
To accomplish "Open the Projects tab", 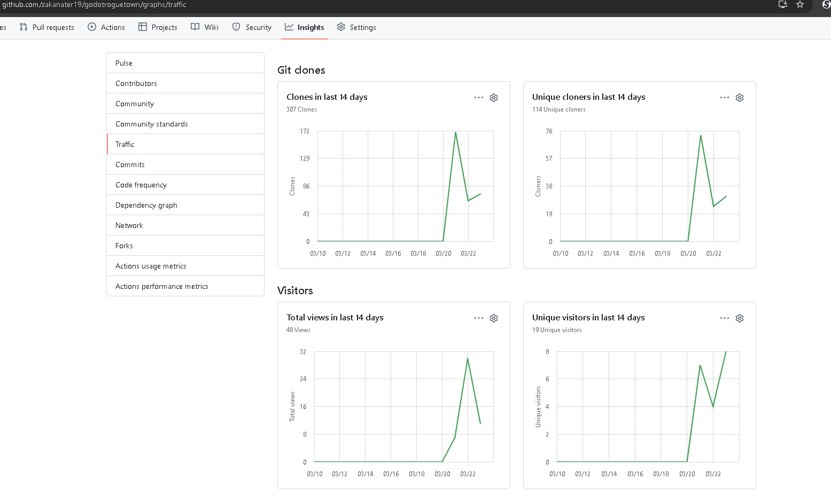I will (158, 27).
